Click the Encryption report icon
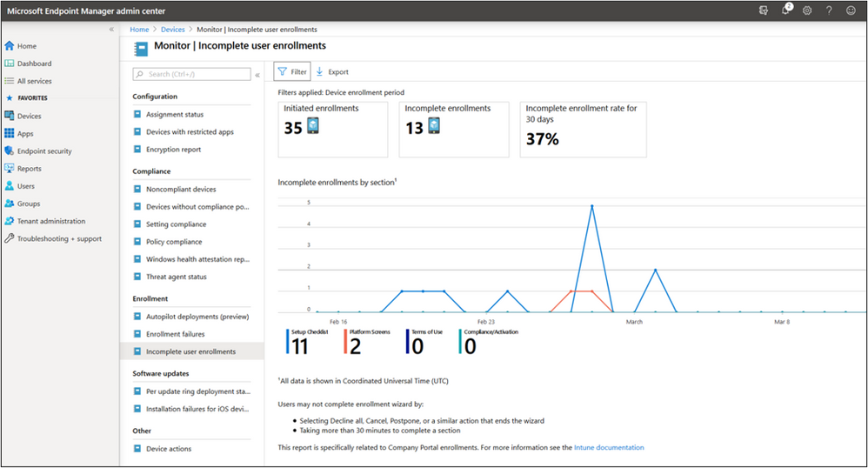 point(137,149)
